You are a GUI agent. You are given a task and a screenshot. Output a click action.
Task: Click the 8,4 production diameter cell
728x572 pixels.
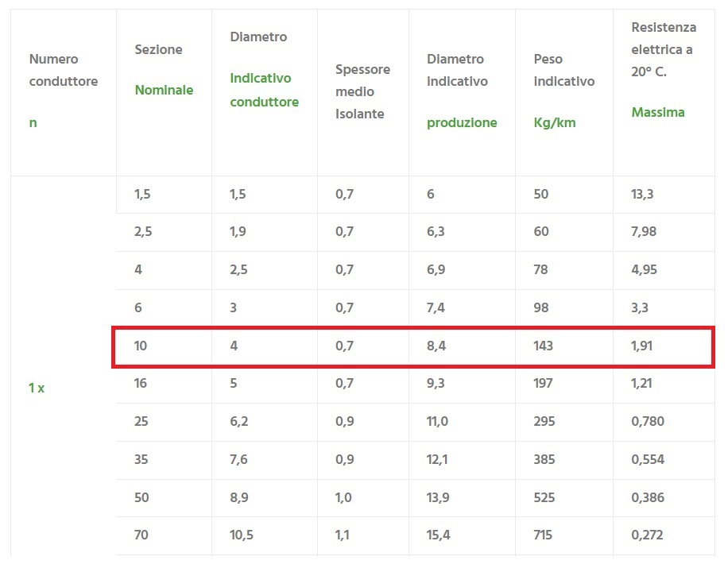coord(436,346)
